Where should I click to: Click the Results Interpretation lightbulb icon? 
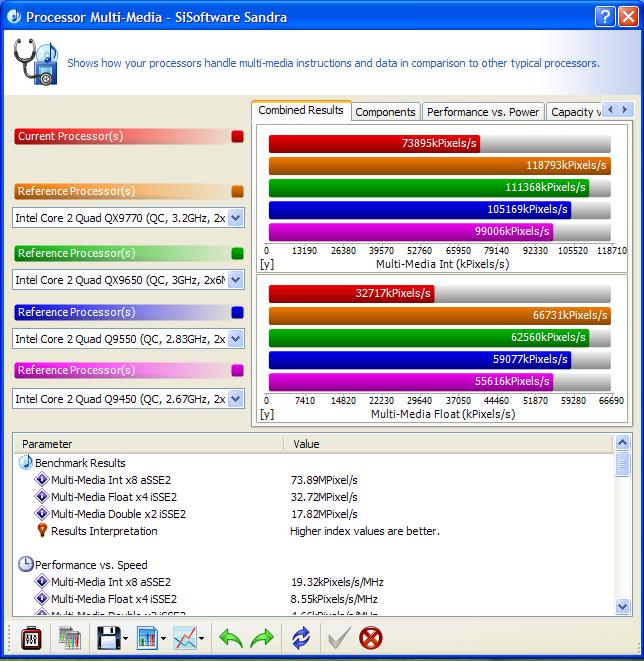click(x=42, y=530)
